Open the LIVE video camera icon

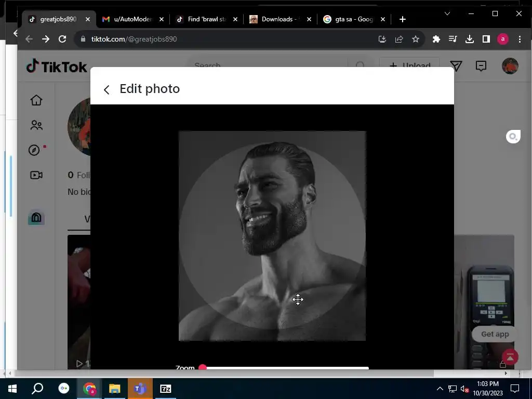(36, 175)
